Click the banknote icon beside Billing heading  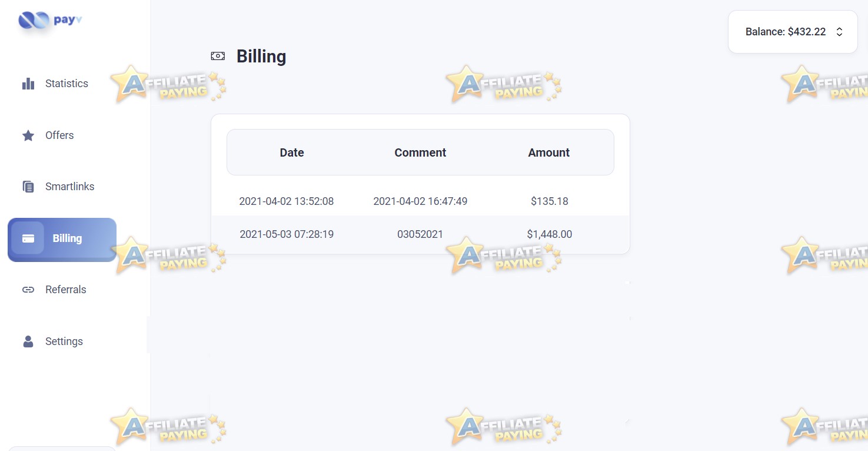218,56
